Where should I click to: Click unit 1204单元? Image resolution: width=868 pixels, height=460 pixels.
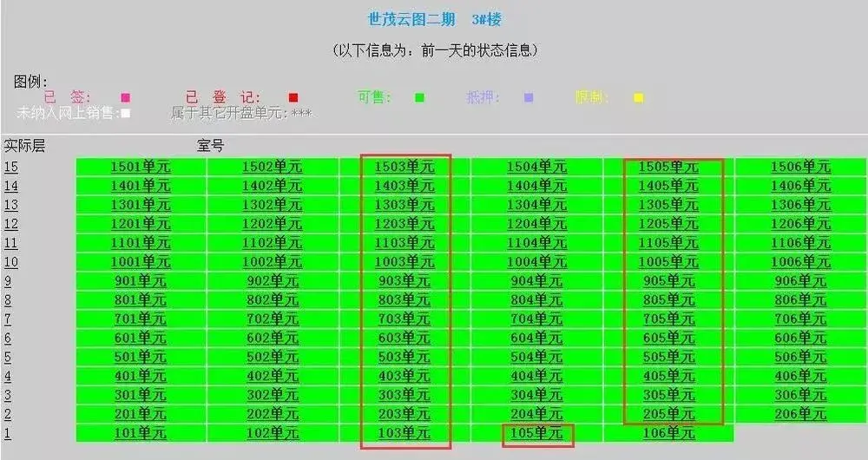click(537, 224)
